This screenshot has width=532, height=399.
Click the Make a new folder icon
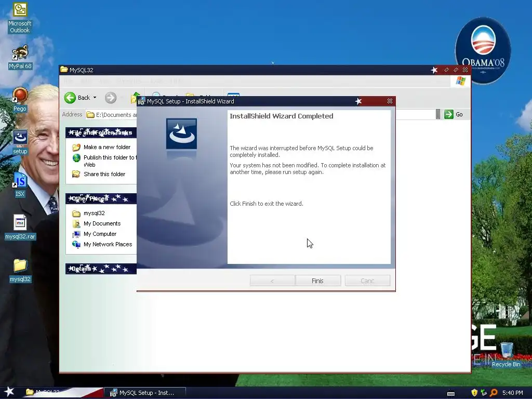click(76, 147)
